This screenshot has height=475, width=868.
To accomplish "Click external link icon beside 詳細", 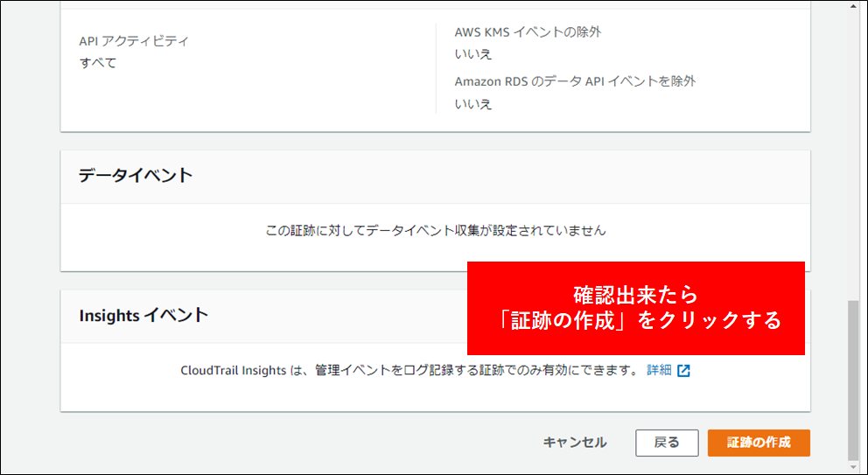I will pos(683,370).
